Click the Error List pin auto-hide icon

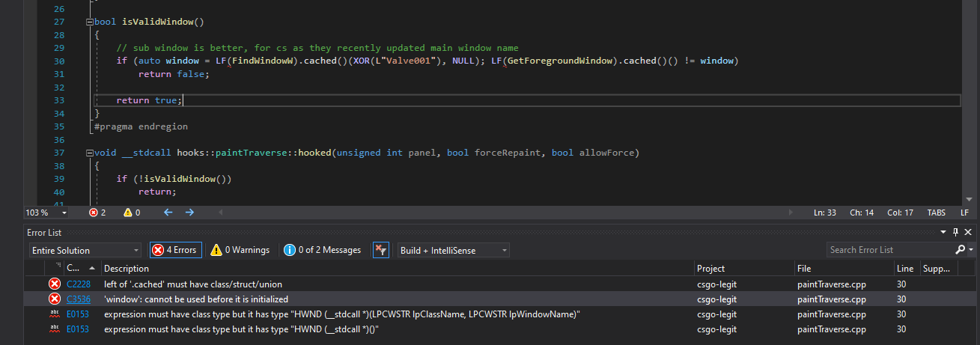click(956, 233)
